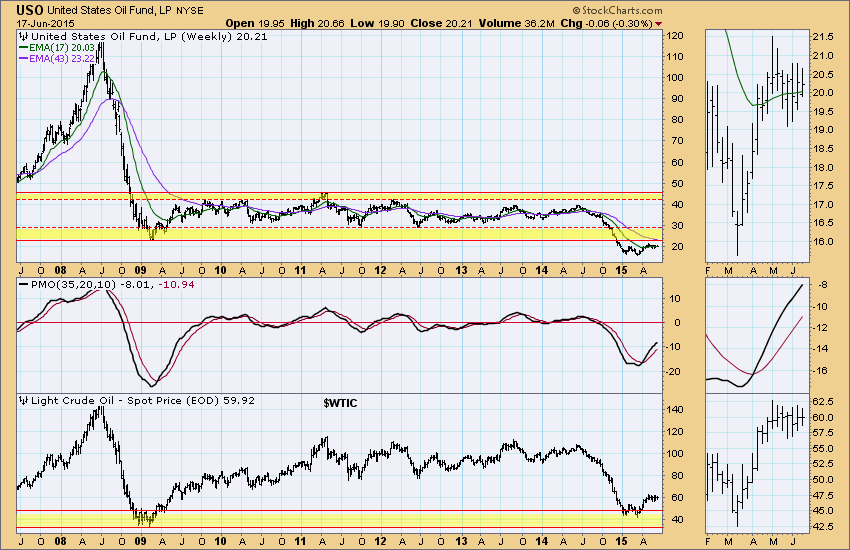Click year 13 on the axis below $WTIC chart

tap(461, 541)
